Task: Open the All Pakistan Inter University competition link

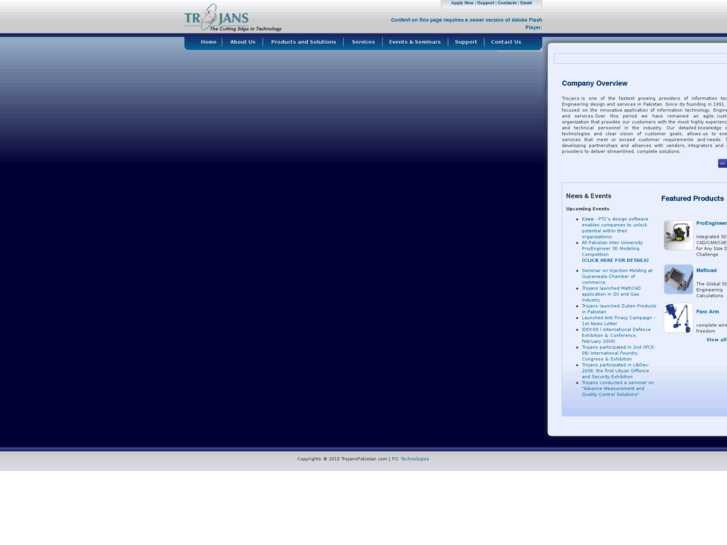Action: (612, 248)
